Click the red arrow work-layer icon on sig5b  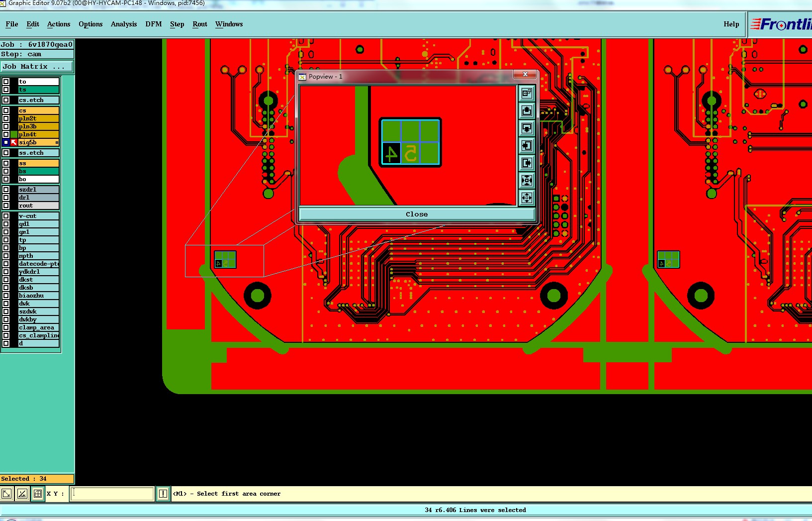(14, 142)
